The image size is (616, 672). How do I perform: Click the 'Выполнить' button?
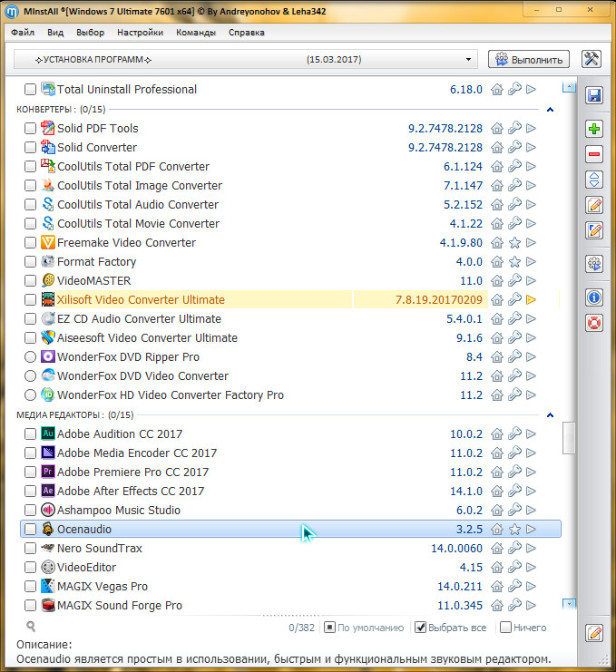(x=529, y=59)
